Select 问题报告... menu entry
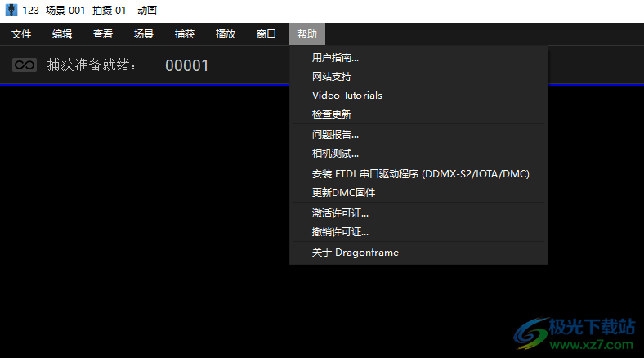The height and width of the screenshot is (358, 644). point(419,135)
